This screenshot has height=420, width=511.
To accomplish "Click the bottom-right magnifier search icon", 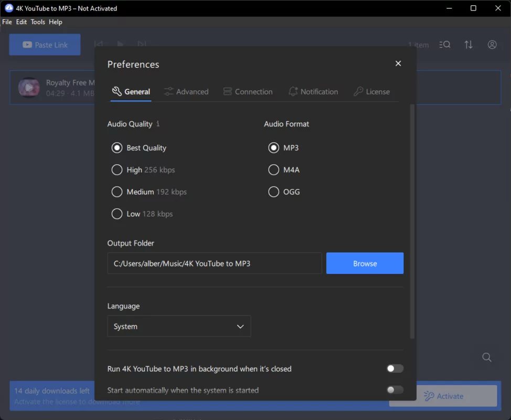I will (486, 357).
